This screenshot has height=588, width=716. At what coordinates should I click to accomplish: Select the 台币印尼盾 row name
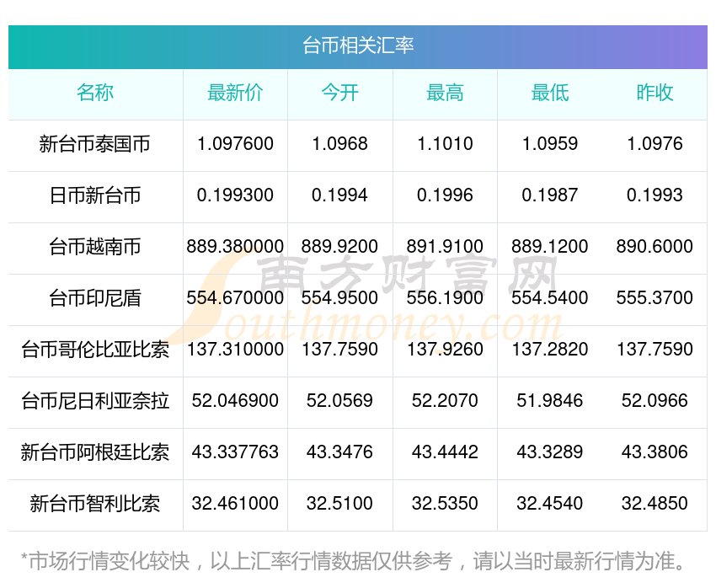[95, 298]
